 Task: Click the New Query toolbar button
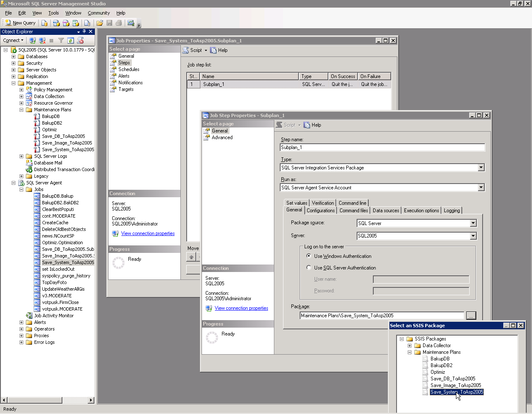[20, 23]
